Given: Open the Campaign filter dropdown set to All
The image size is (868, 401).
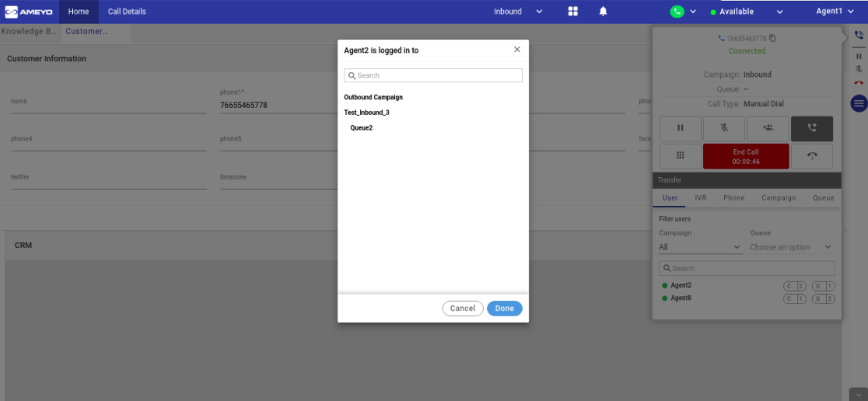Looking at the screenshot, I should click(x=700, y=247).
